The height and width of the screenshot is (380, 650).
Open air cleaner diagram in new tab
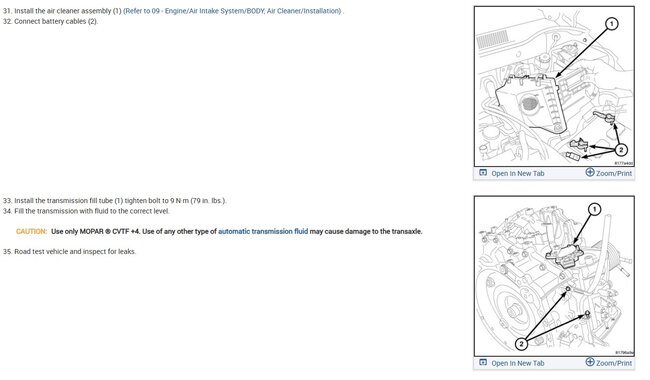pyautogui.click(x=517, y=173)
